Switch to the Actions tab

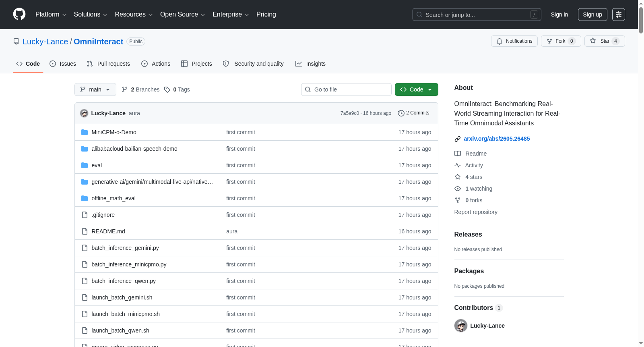(156, 64)
